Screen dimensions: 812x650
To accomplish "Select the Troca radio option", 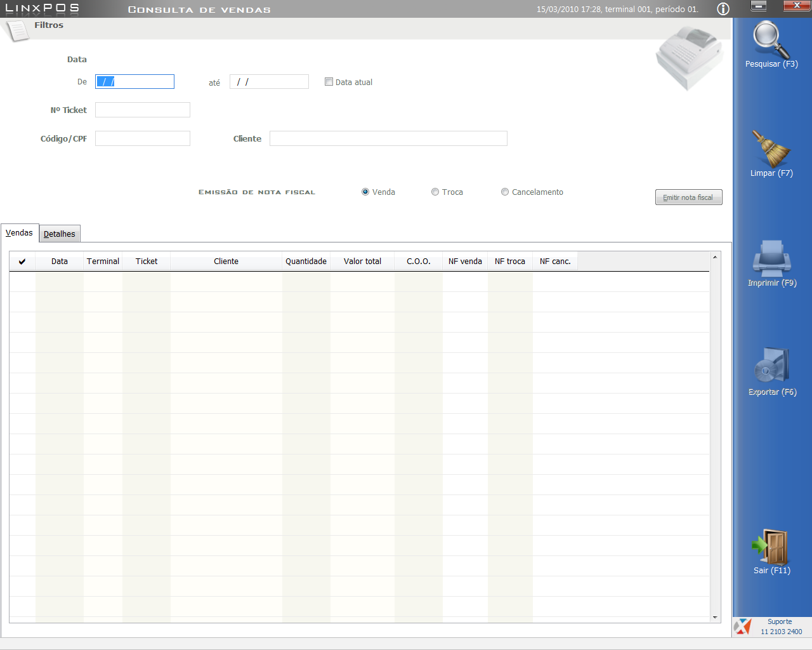I will tap(435, 192).
